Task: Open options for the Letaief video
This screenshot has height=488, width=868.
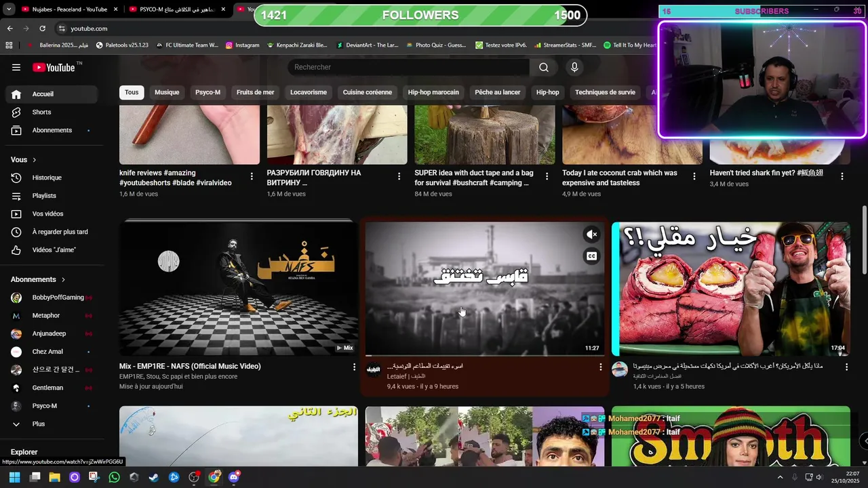Action: [x=600, y=367]
